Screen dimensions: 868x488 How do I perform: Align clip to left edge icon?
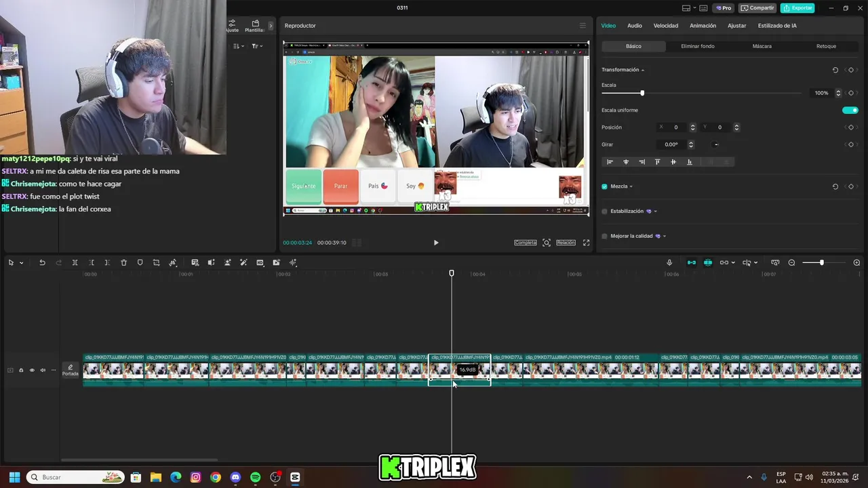pyautogui.click(x=610, y=162)
